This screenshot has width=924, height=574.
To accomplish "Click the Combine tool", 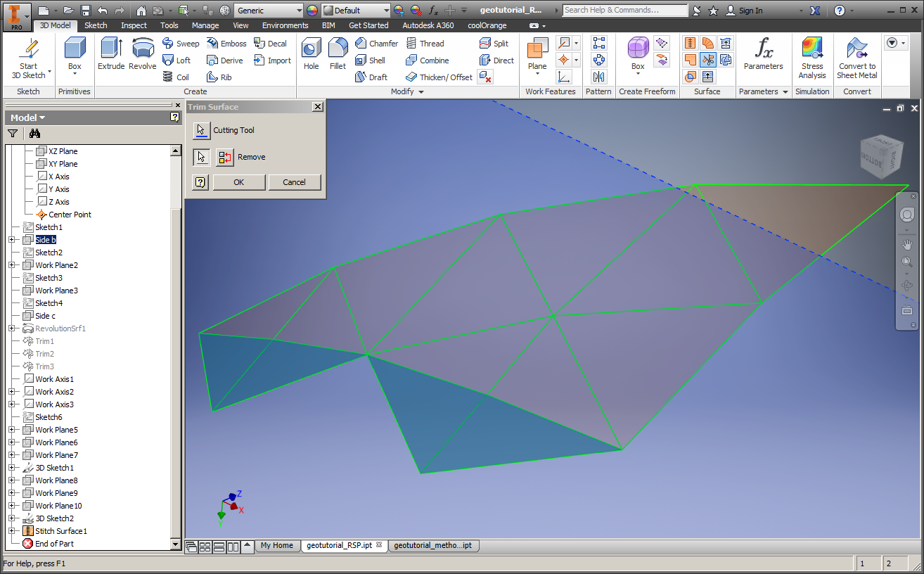I will click(x=427, y=60).
